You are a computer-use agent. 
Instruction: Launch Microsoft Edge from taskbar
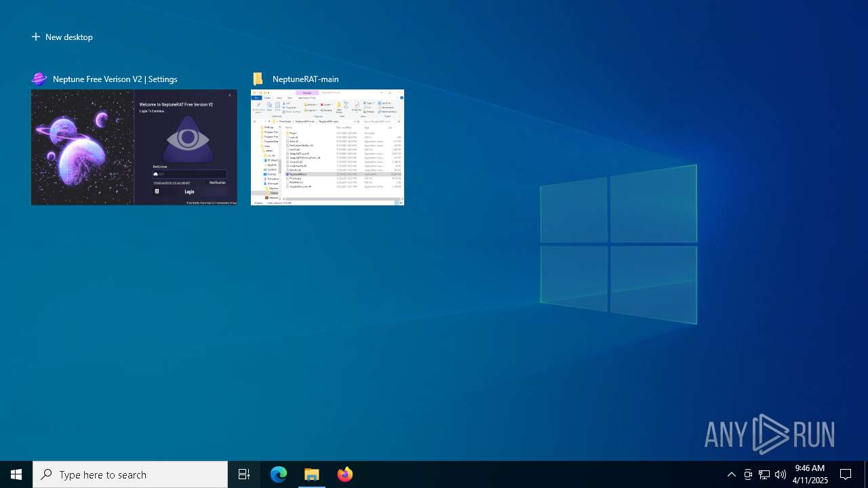coord(279,474)
